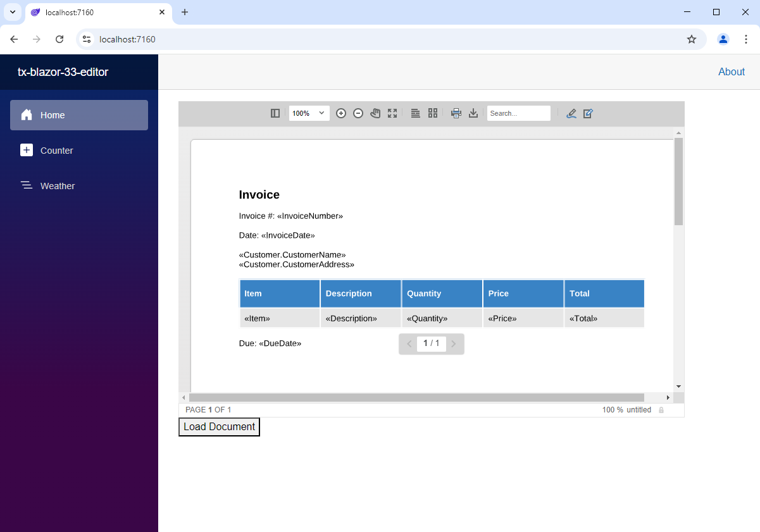Go to next page with pager arrow
This screenshot has height=532, width=760.
pos(454,343)
